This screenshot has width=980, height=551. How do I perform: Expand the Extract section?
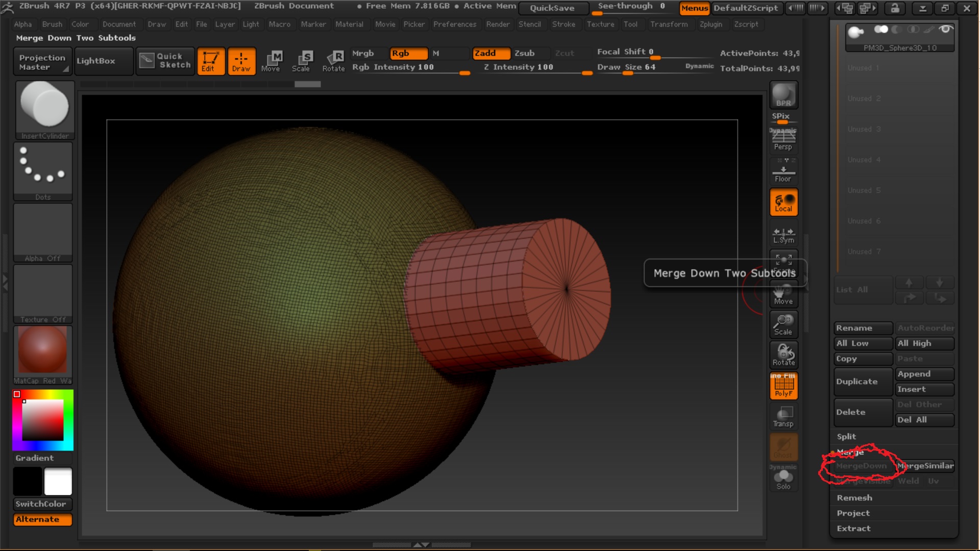[853, 529]
